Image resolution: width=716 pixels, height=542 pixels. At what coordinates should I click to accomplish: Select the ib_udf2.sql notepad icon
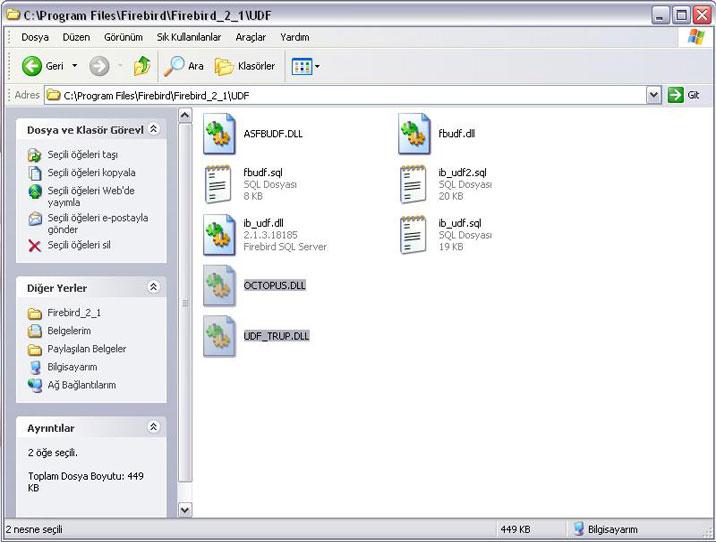pyautogui.click(x=413, y=184)
